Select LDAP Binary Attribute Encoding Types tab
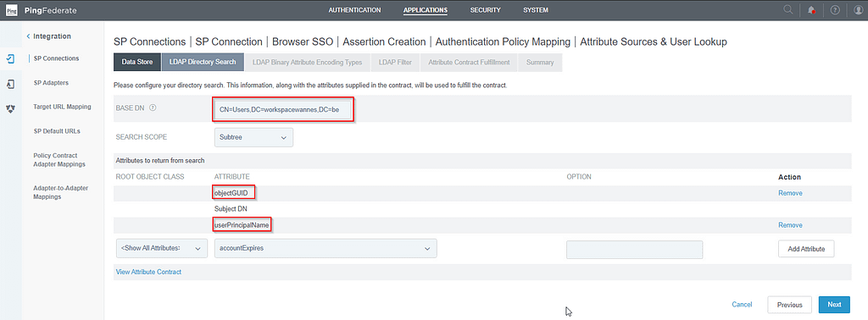The height and width of the screenshot is (320, 868). pos(307,63)
